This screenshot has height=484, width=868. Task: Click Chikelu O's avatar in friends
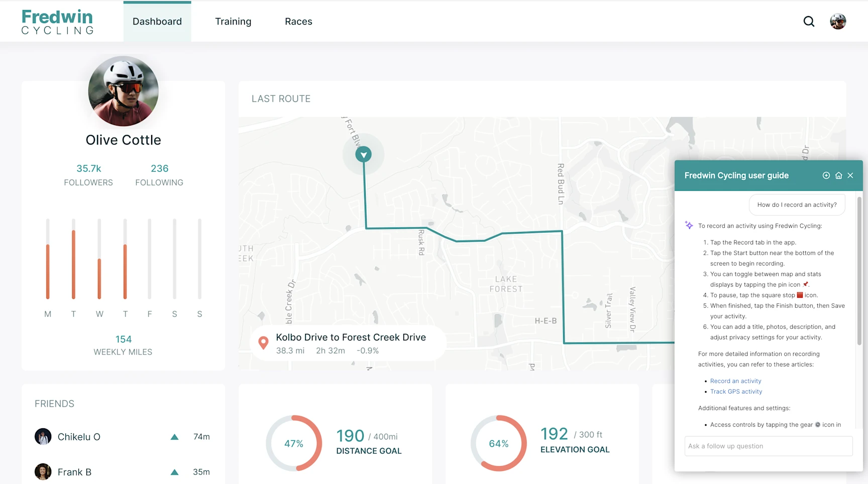tap(43, 436)
